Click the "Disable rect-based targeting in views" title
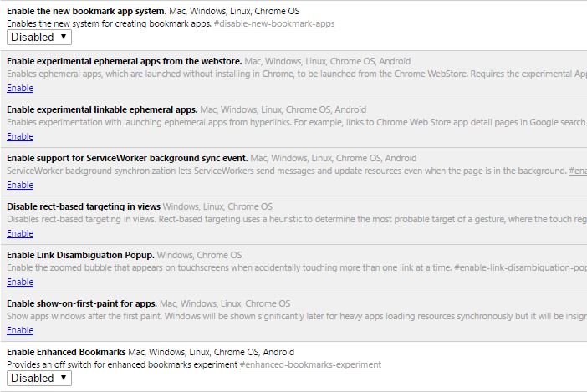This screenshot has height=392, width=587. (84, 206)
